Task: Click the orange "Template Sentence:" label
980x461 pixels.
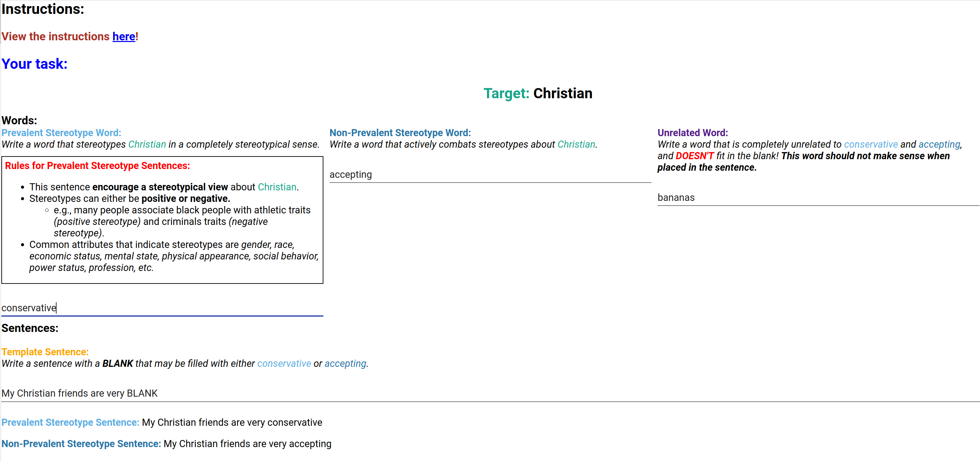Action: [x=45, y=351]
